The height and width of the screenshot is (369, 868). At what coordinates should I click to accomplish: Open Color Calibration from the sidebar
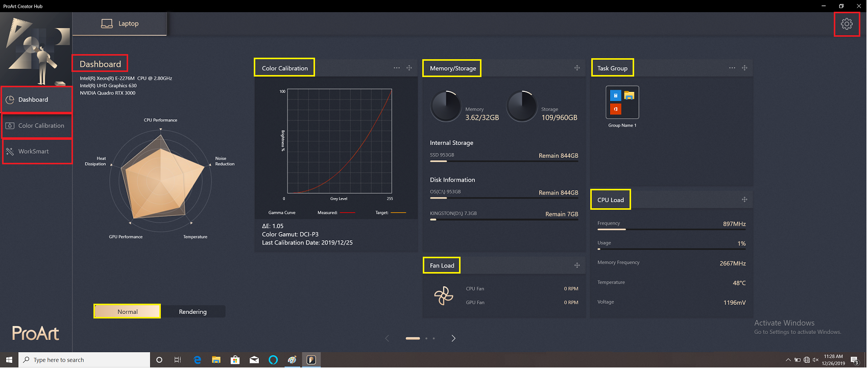click(36, 126)
